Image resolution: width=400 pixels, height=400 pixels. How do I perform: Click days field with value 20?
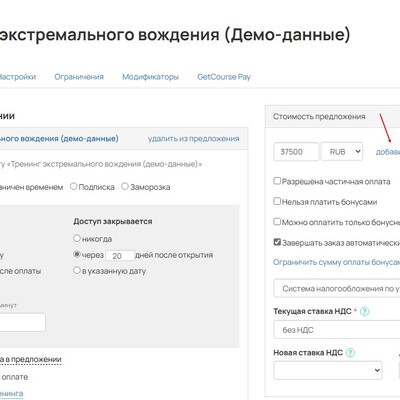pyautogui.click(x=120, y=256)
